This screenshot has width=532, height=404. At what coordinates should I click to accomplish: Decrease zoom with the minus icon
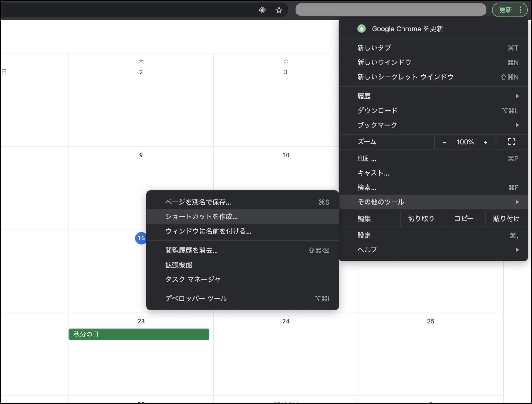[x=444, y=142]
